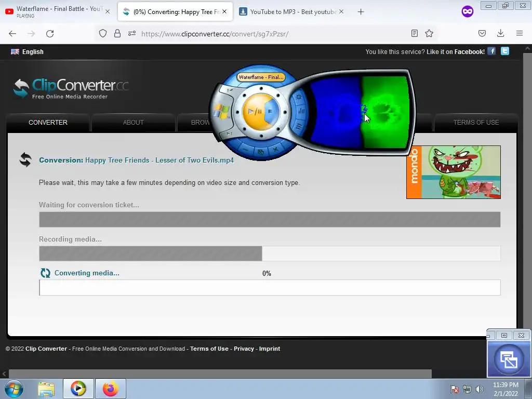Click the 'Happy Tree Friends - Lesser of Two Evils.mp4' title

[x=159, y=160]
